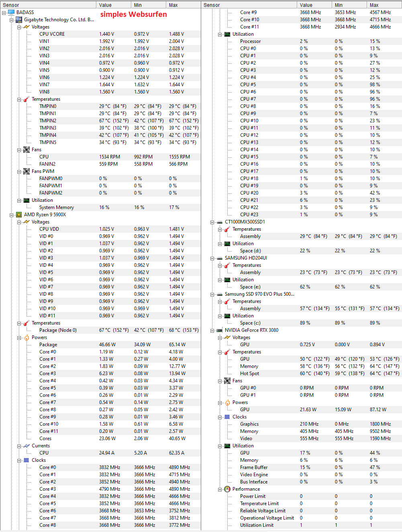Click the SAMSUNG HD204UI drive icon

tap(220, 258)
